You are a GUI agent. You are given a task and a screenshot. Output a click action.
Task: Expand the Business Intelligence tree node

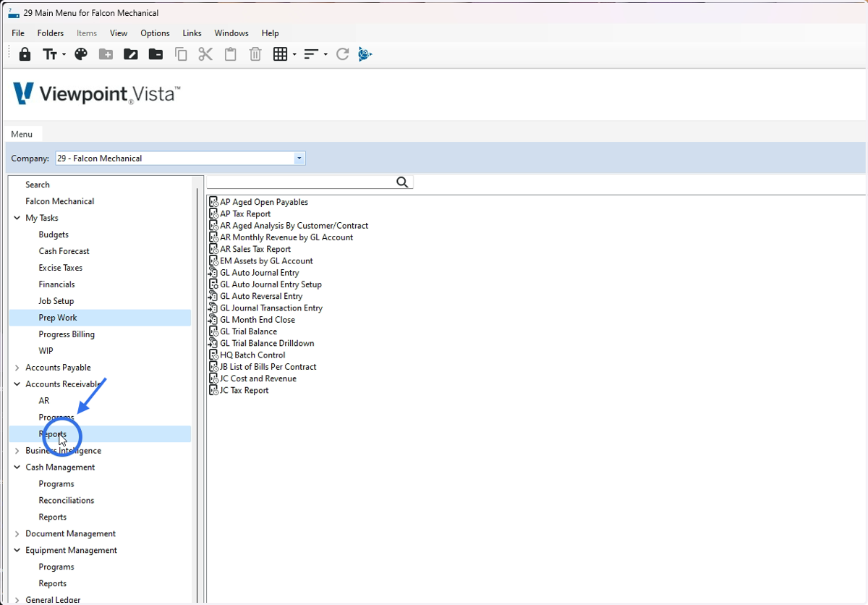pyautogui.click(x=17, y=451)
